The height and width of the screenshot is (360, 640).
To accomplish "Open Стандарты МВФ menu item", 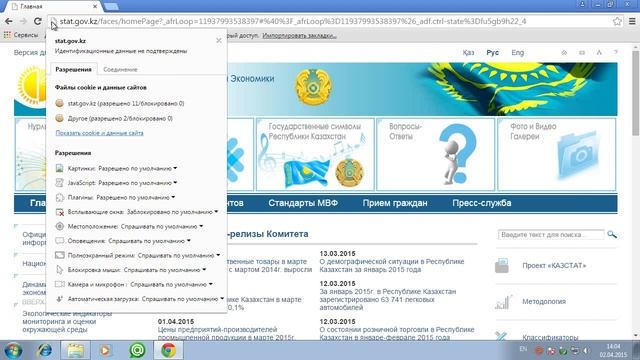I will click(303, 203).
